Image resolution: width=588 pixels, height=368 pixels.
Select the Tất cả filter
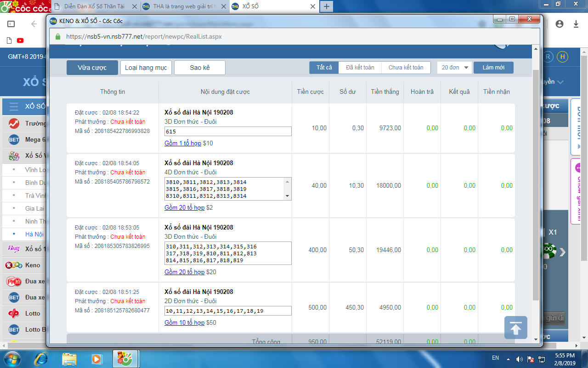[324, 68]
